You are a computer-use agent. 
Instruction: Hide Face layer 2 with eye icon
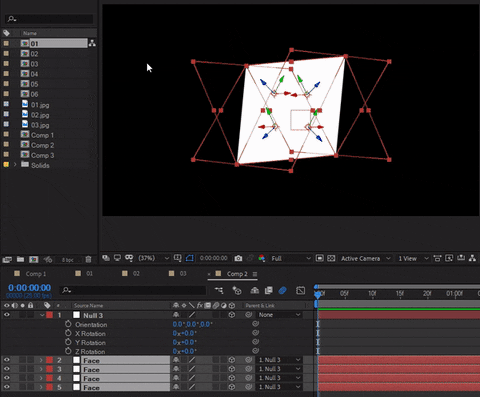point(6,360)
